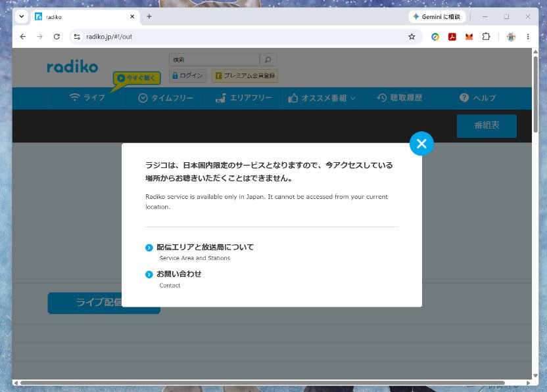Viewport: 547px width, 392px height.
Task: Click the scroll-up arrow of vertical scrollbar
Action: click(x=535, y=52)
